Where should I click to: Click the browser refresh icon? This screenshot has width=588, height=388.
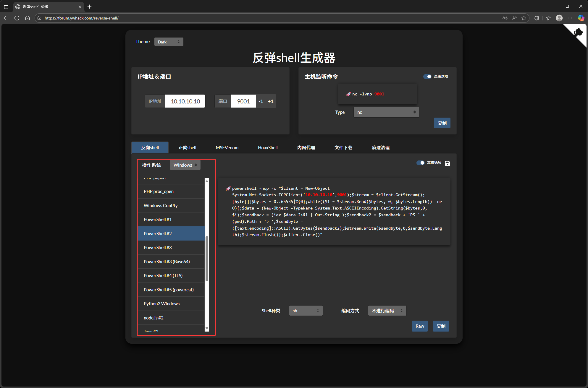point(17,18)
